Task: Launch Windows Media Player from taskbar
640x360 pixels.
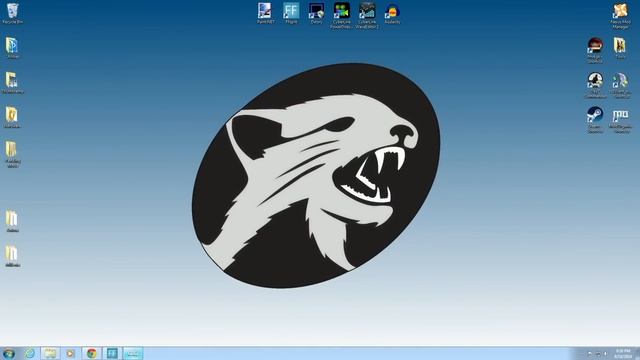Action: (x=71, y=353)
